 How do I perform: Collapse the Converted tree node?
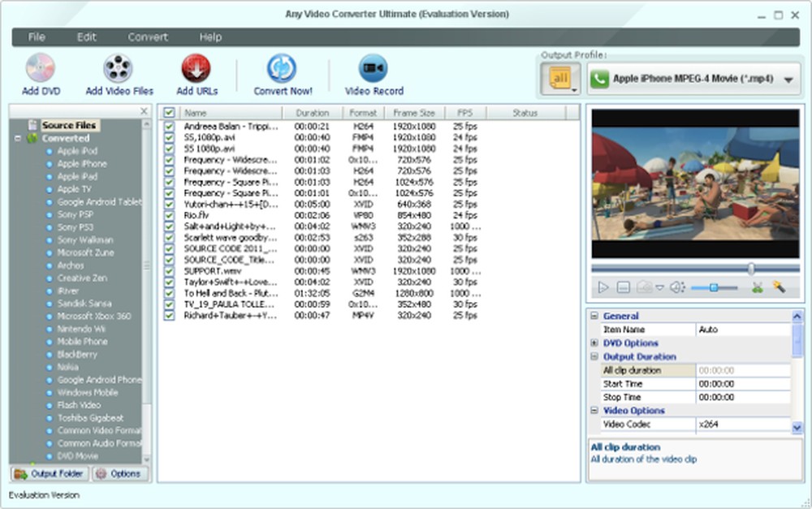coord(18,138)
